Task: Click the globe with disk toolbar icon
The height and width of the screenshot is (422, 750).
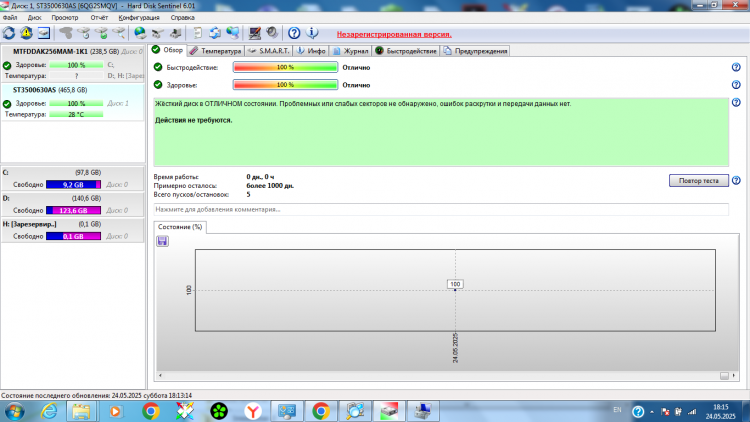Action: coord(140,33)
